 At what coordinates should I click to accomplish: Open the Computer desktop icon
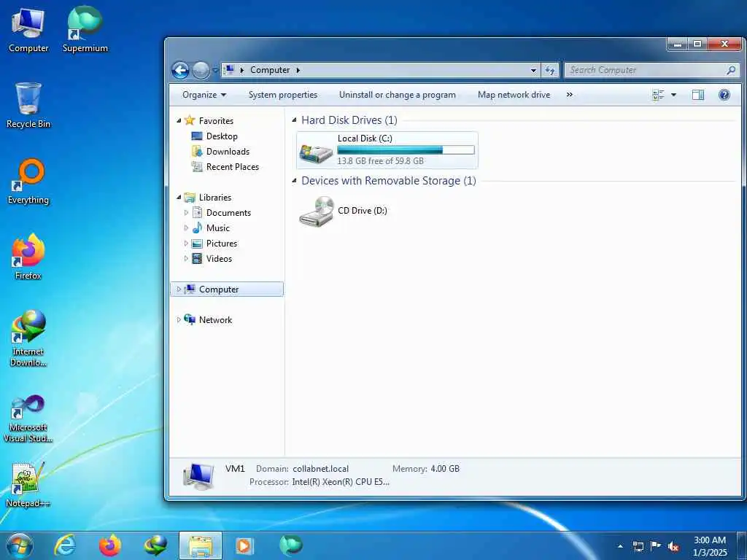(x=28, y=30)
